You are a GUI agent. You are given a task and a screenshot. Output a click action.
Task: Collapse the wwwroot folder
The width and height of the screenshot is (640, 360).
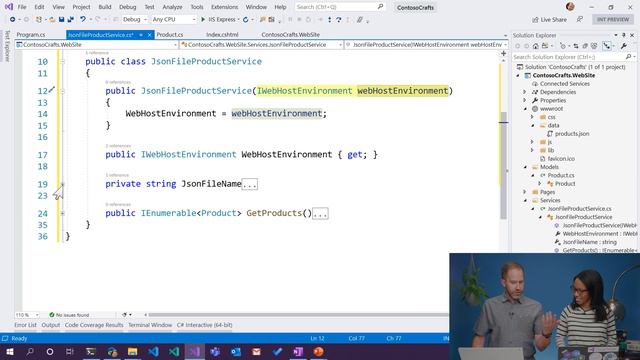(525, 109)
